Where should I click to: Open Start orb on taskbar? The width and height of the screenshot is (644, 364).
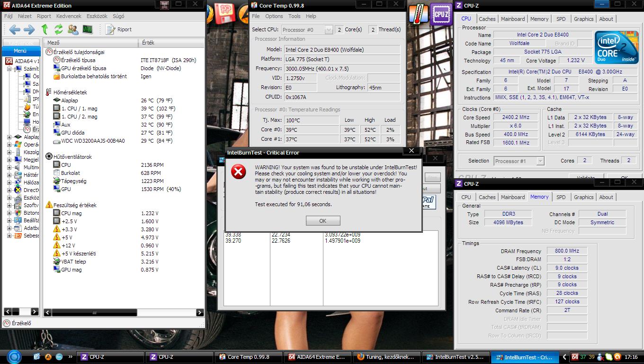pos(14,357)
